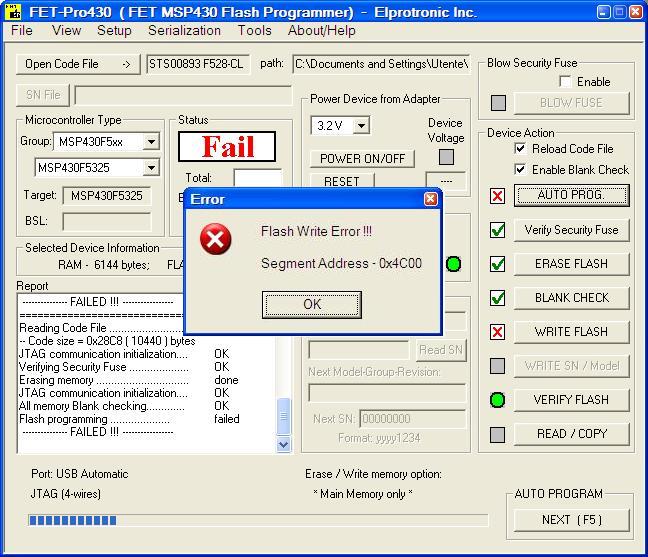Click 'Flash programming' failed report line
Screen dimensions: 648x557
[x=129, y=419]
